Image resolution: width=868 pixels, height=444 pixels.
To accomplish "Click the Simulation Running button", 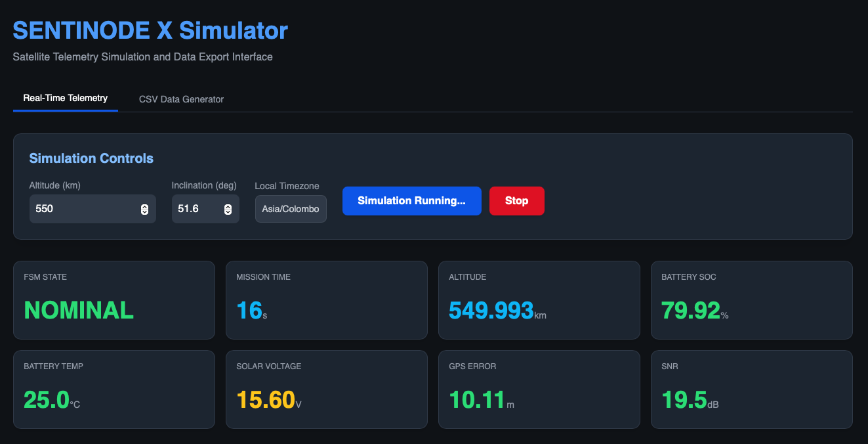I will (x=411, y=200).
